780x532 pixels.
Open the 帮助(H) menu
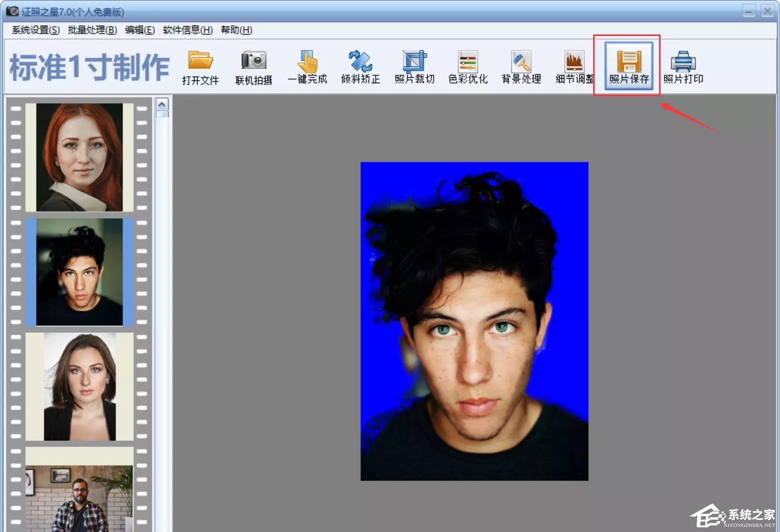236,30
